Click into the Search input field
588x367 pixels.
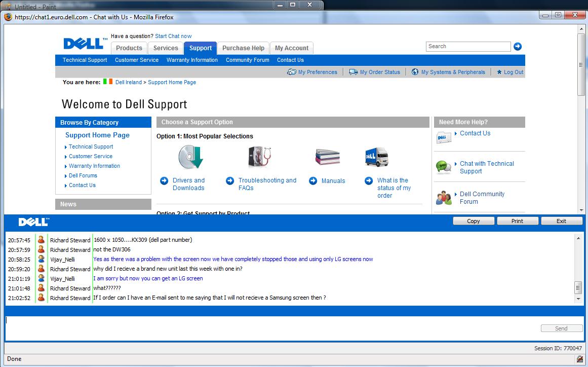[x=468, y=47]
